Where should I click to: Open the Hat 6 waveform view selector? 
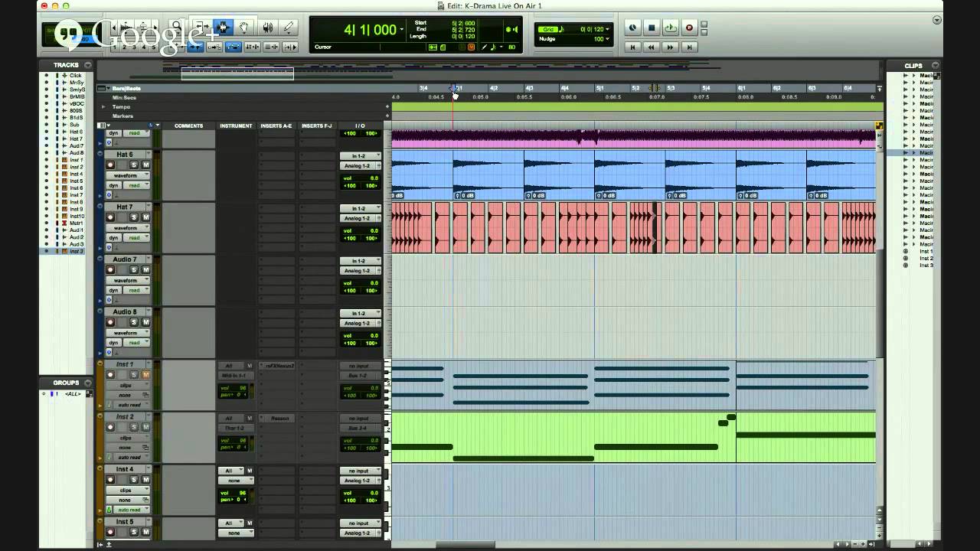coord(128,175)
